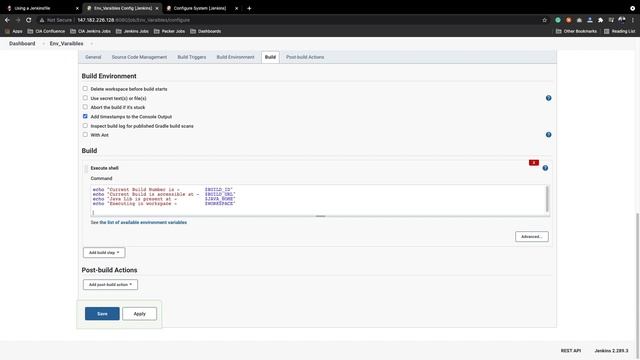Open the Other Bookmarks folder
Image resolution: width=640 pixels, height=360 pixels.
[x=576, y=31]
